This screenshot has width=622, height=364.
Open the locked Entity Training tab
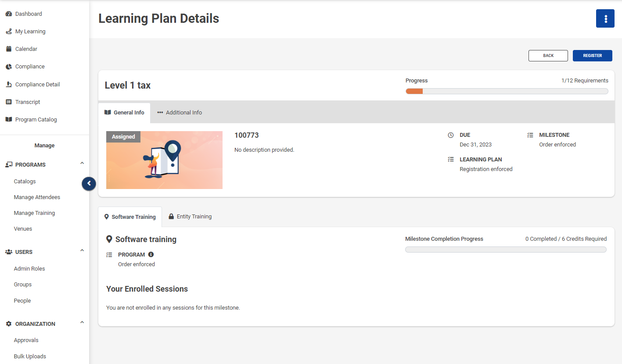190,216
